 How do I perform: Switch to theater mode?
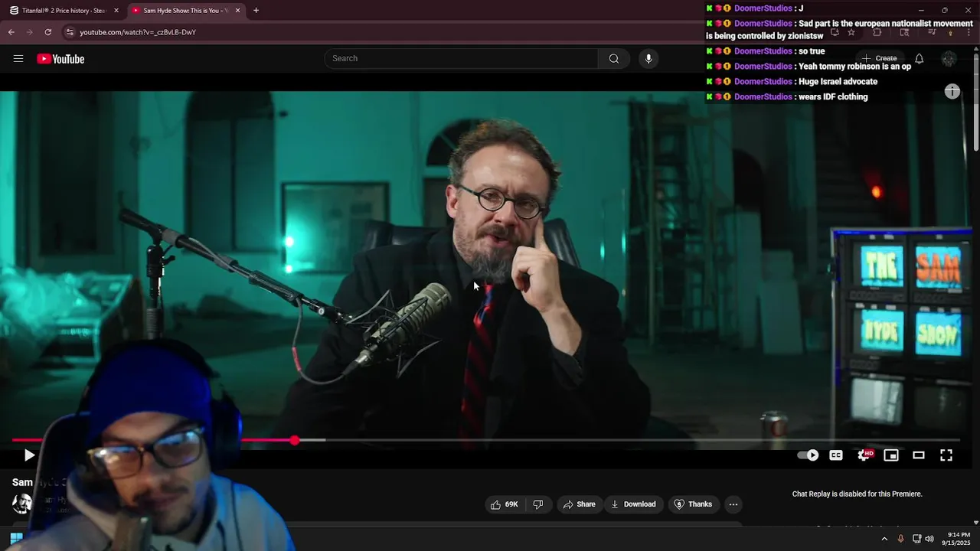pyautogui.click(x=919, y=455)
